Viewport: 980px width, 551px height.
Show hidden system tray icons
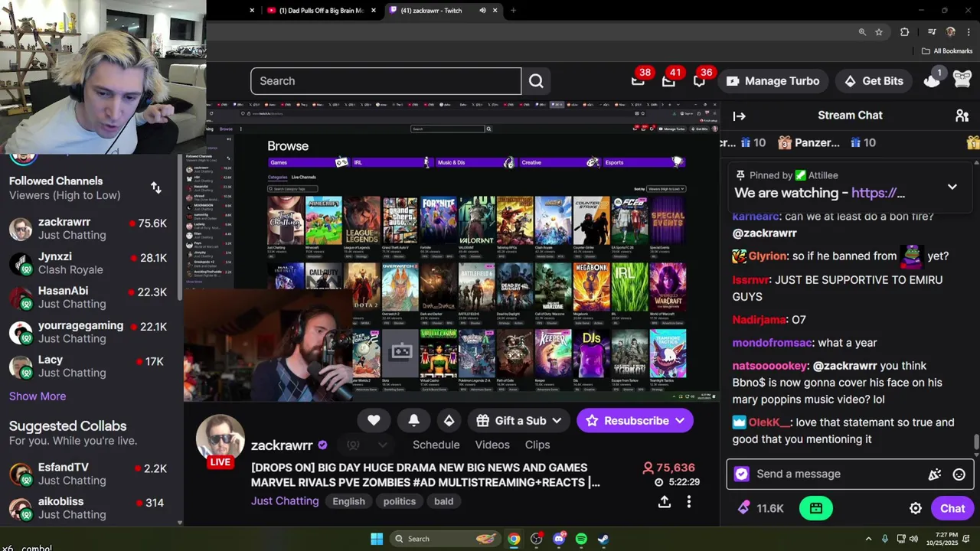(x=868, y=539)
